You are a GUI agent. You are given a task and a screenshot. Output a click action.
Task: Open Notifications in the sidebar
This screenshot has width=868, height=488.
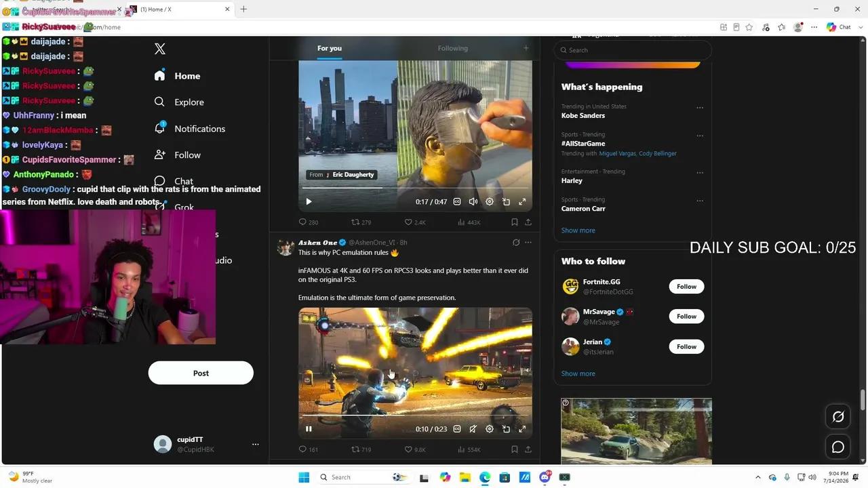[x=189, y=128]
